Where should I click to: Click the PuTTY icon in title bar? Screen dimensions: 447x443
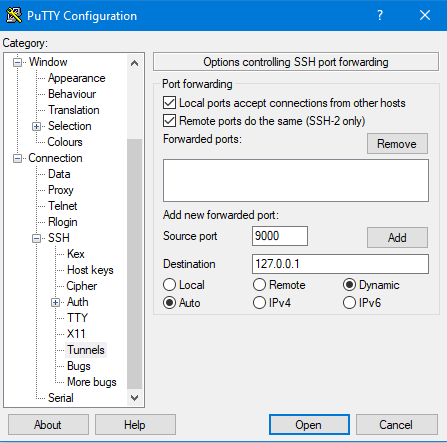[x=14, y=15]
